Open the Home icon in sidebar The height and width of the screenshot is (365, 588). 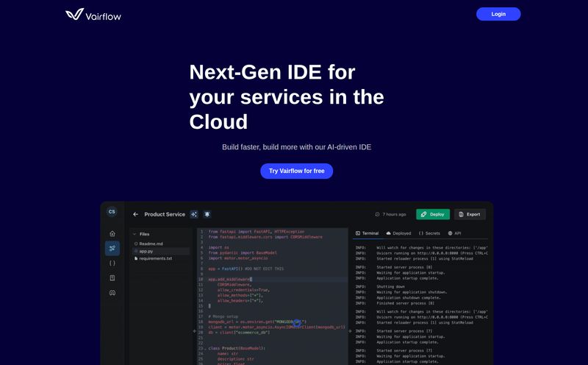[112, 233]
